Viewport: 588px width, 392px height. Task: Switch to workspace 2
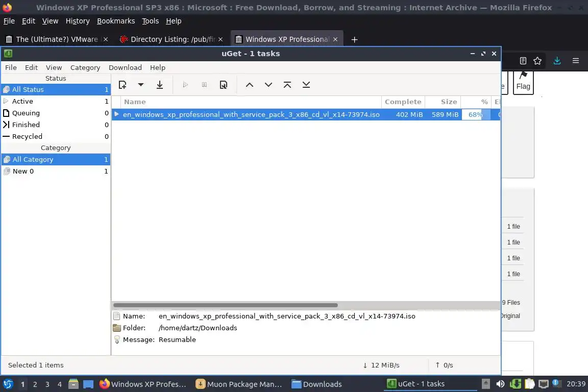(35, 384)
